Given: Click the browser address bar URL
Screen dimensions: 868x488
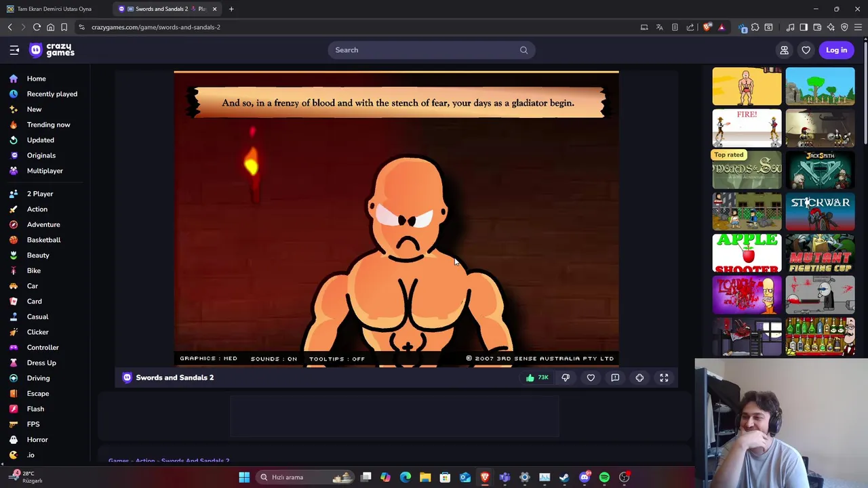Looking at the screenshot, I should 156,27.
